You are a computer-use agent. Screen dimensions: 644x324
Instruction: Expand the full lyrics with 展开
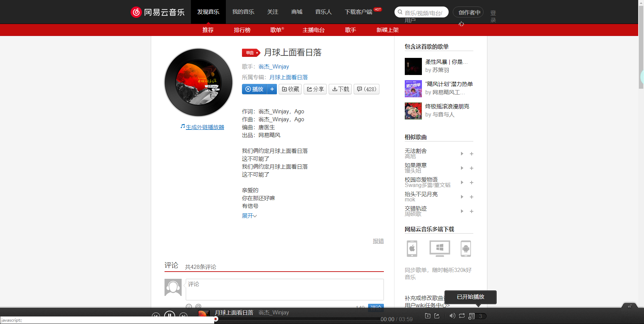(x=249, y=215)
